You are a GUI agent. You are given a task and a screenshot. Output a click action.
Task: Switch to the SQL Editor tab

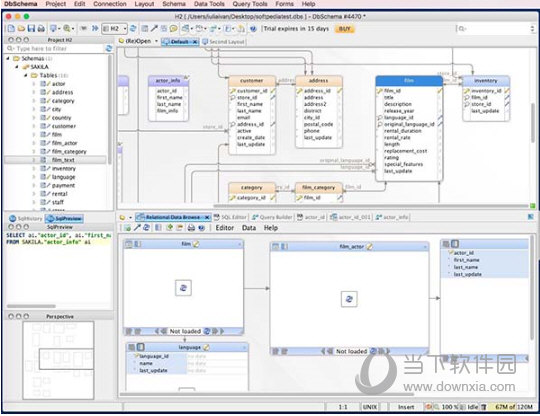coord(230,217)
